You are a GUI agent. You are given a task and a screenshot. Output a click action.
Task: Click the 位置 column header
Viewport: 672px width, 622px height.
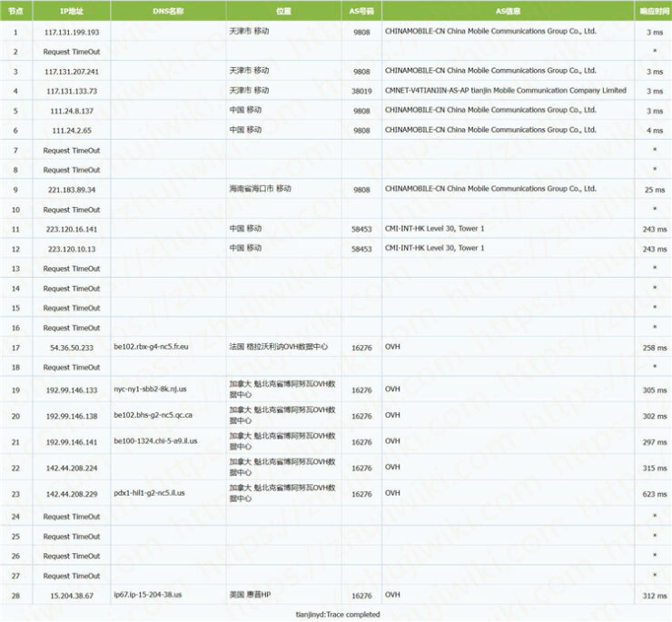tap(283, 11)
